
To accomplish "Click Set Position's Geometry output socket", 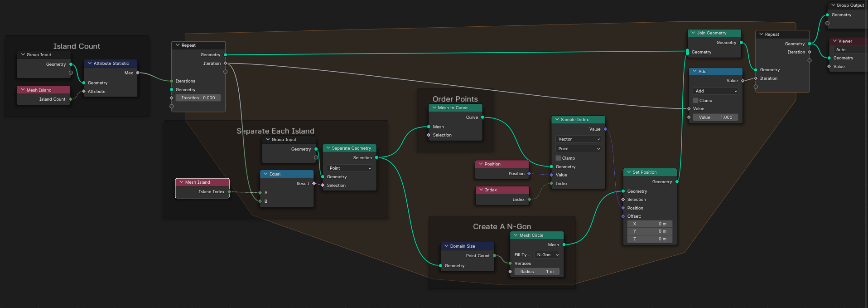I will [x=677, y=181].
